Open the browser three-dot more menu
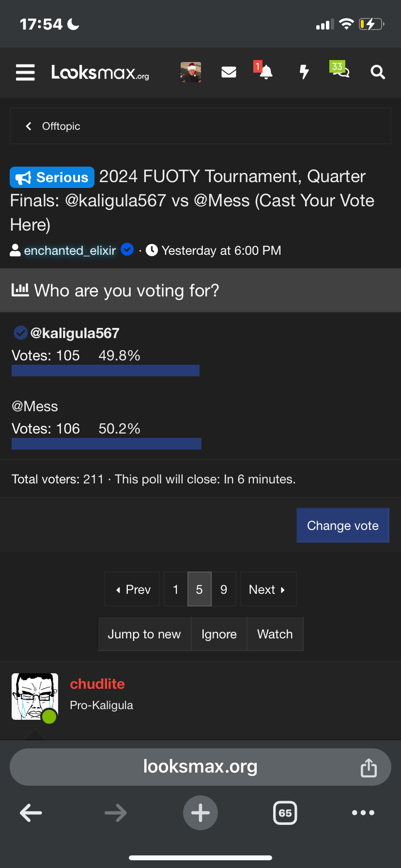This screenshot has height=868, width=401. (x=363, y=813)
